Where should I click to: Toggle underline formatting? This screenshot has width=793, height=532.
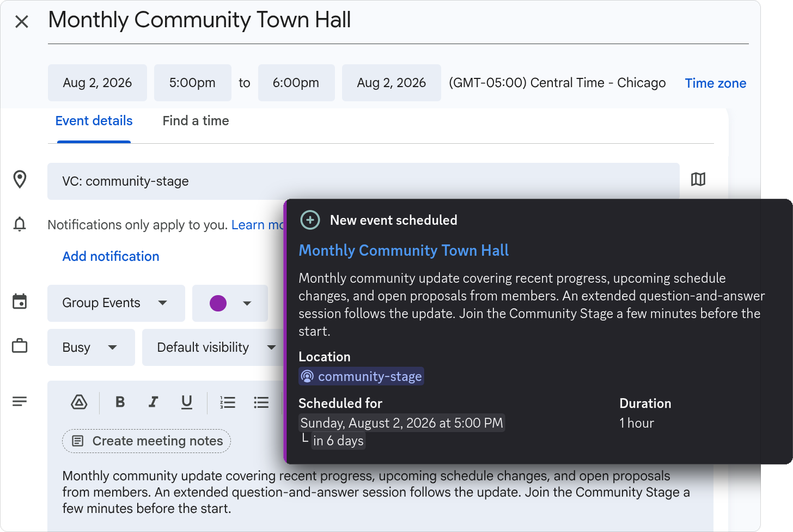click(187, 402)
